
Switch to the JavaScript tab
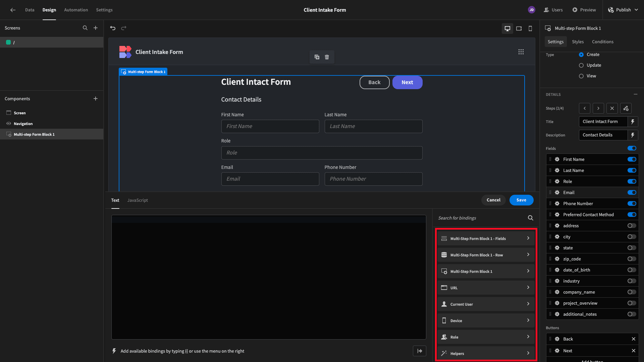tap(138, 200)
